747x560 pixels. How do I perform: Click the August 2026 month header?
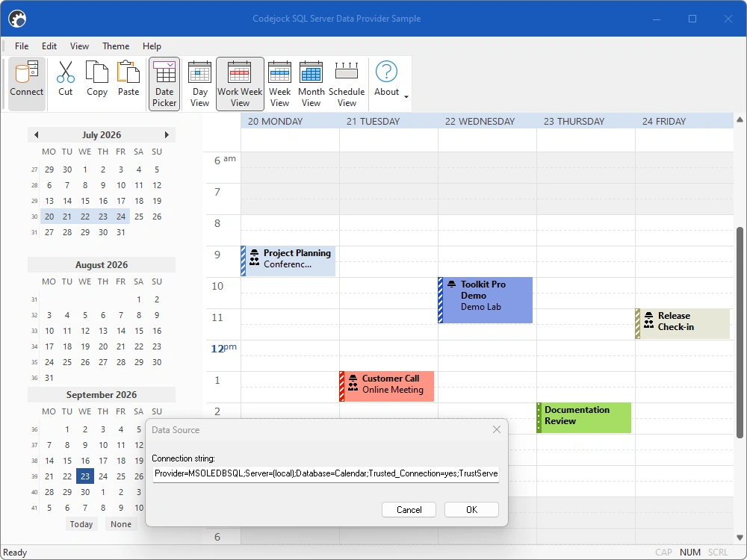point(102,265)
